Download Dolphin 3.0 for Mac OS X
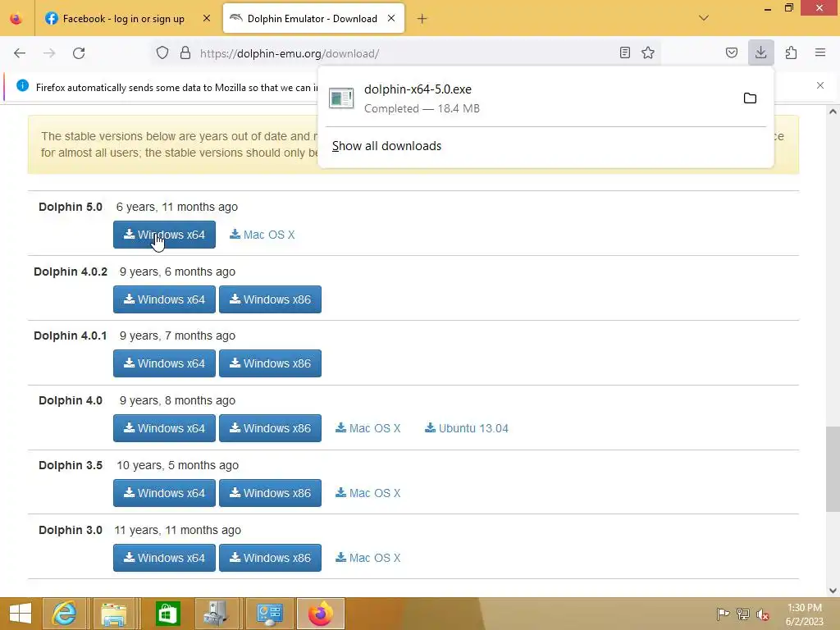Image resolution: width=840 pixels, height=630 pixels. pyautogui.click(x=368, y=558)
